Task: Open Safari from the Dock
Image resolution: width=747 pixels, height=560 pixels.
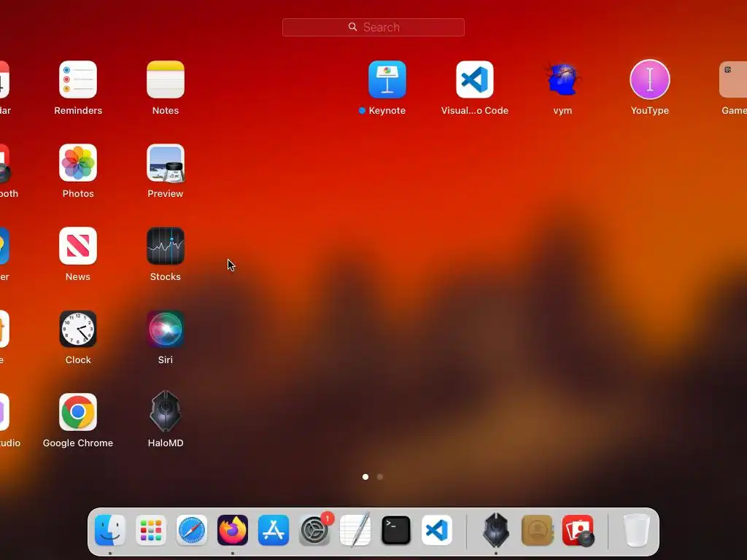Action: [x=192, y=530]
